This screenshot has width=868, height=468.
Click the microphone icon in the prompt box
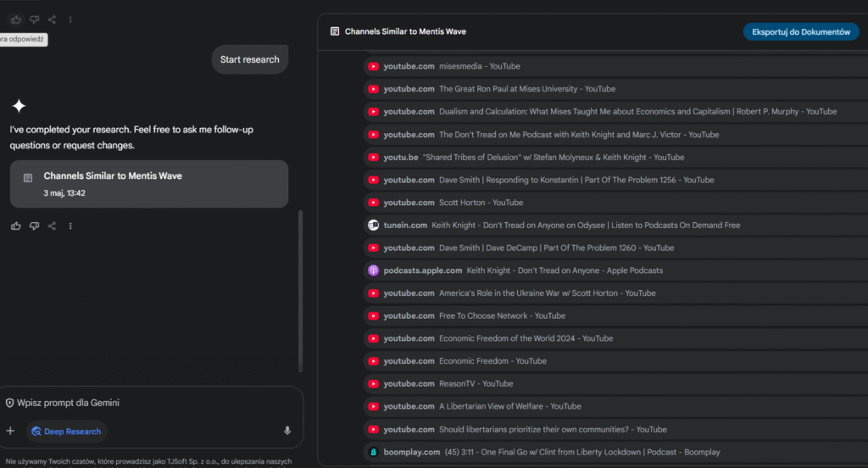287,431
